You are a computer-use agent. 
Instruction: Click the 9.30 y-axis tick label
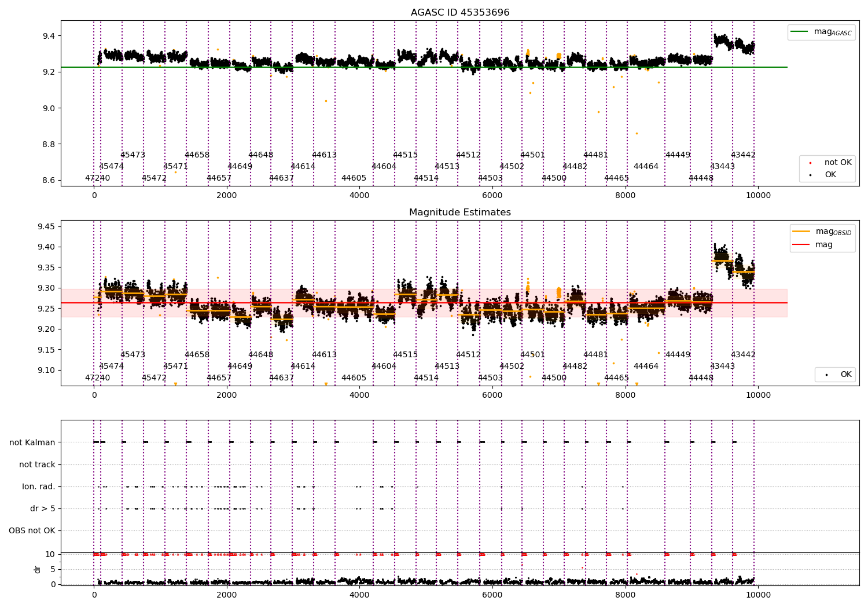tap(46, 288)
